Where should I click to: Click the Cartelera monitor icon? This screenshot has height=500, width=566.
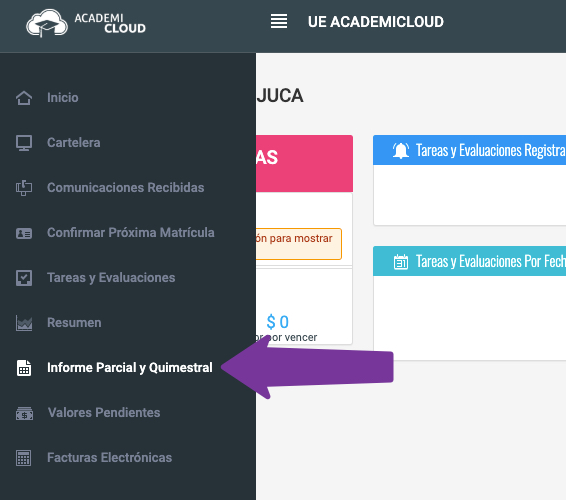24,143
